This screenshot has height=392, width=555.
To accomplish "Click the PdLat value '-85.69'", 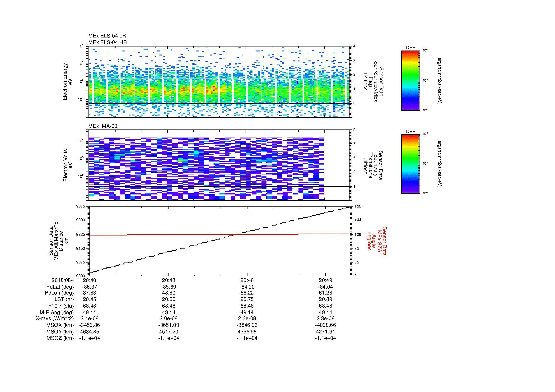I will point(168,287).
